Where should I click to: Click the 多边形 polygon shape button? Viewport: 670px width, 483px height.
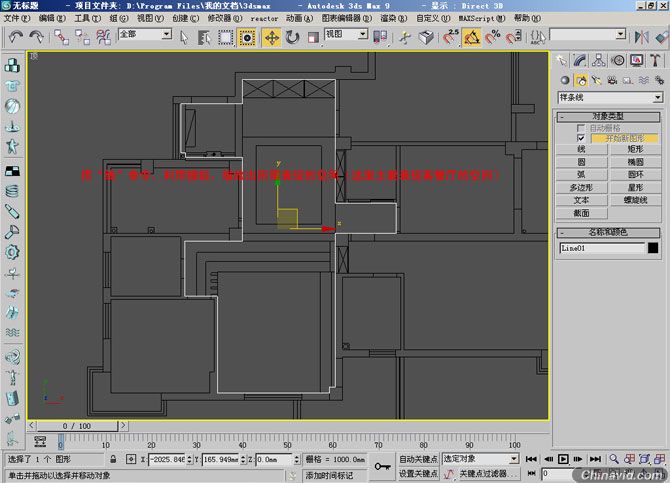582,187
